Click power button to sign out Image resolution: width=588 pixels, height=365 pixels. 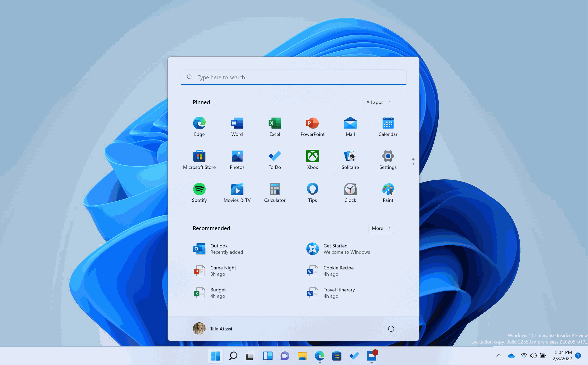tap(390, 328)
